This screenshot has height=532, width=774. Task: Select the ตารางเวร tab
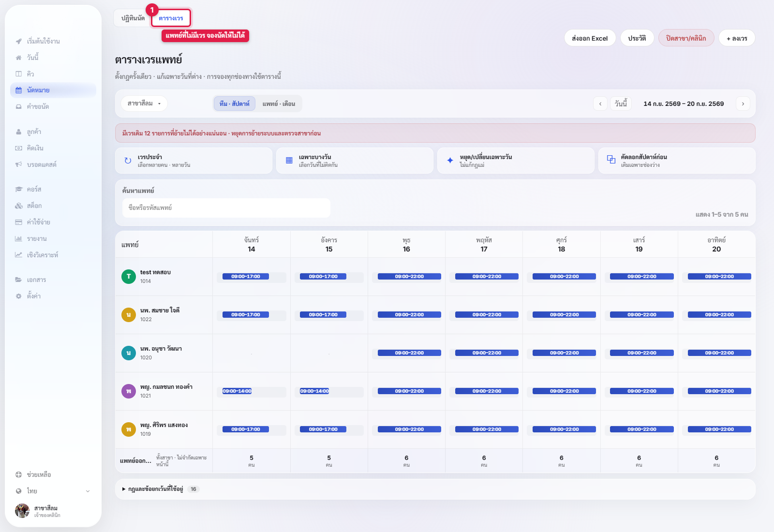click(171, 18)
